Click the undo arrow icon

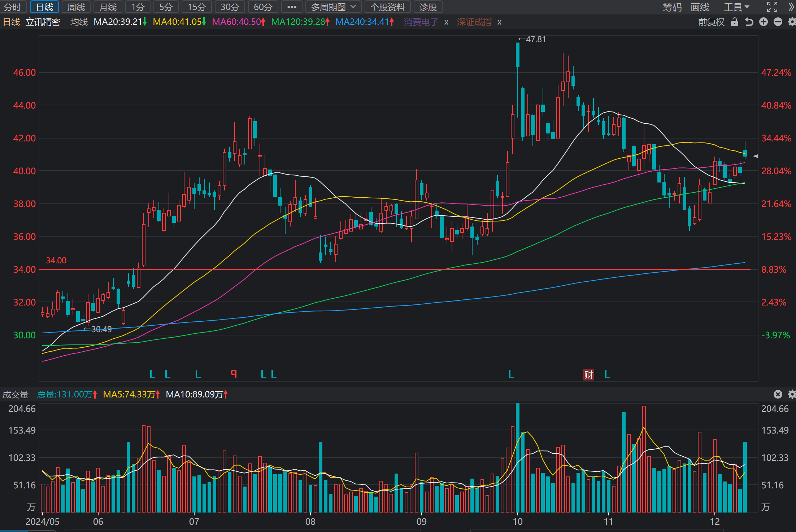(x=749, y=22)
